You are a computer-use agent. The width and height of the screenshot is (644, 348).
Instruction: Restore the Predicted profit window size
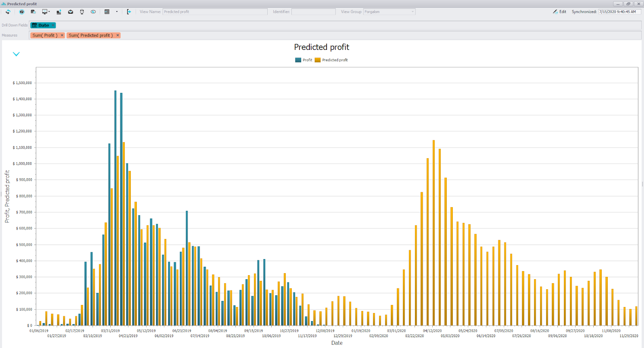(x=628, y=4)
